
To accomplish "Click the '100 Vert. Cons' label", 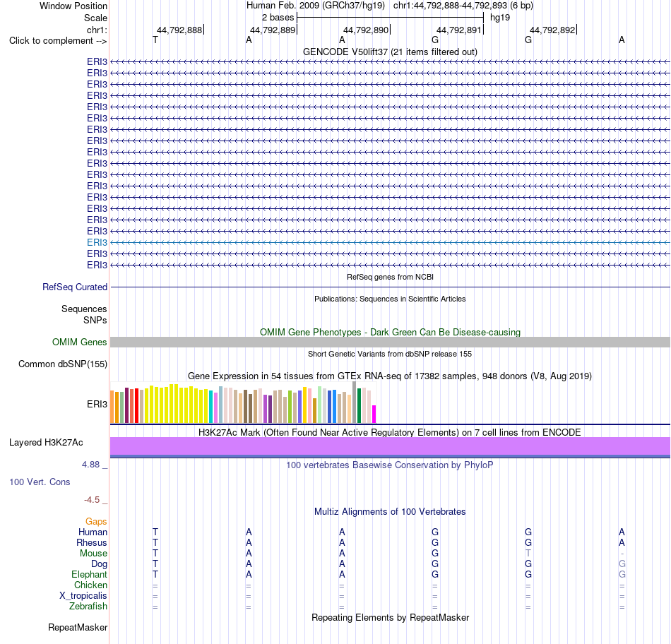I will coord(40,482).
